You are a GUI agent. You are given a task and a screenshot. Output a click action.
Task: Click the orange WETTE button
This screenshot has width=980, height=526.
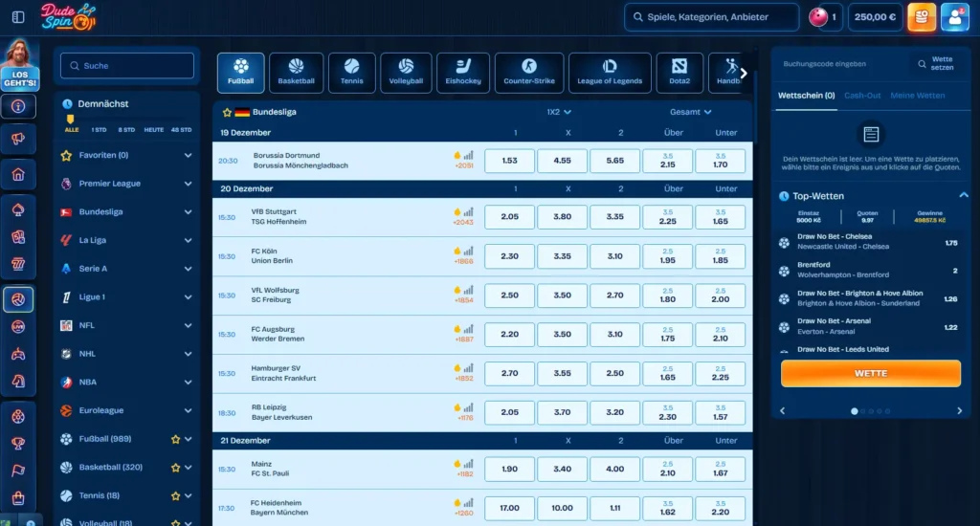pos(871,373)
